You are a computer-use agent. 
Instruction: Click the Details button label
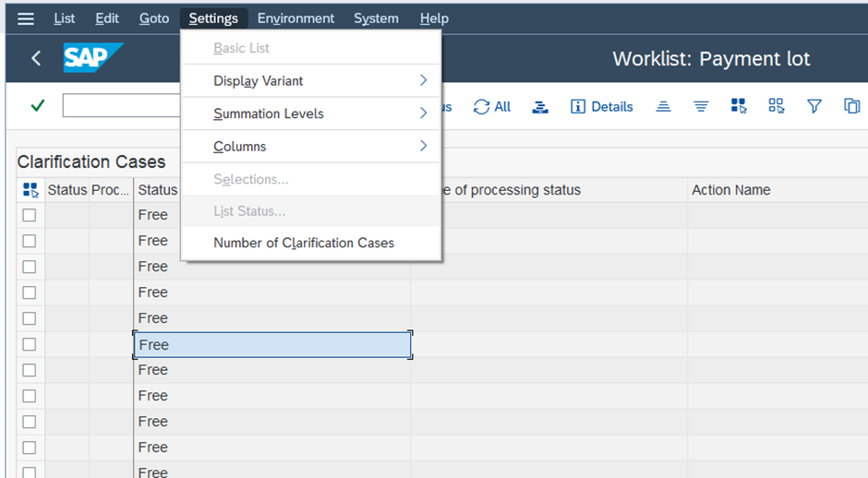point(611,107)
